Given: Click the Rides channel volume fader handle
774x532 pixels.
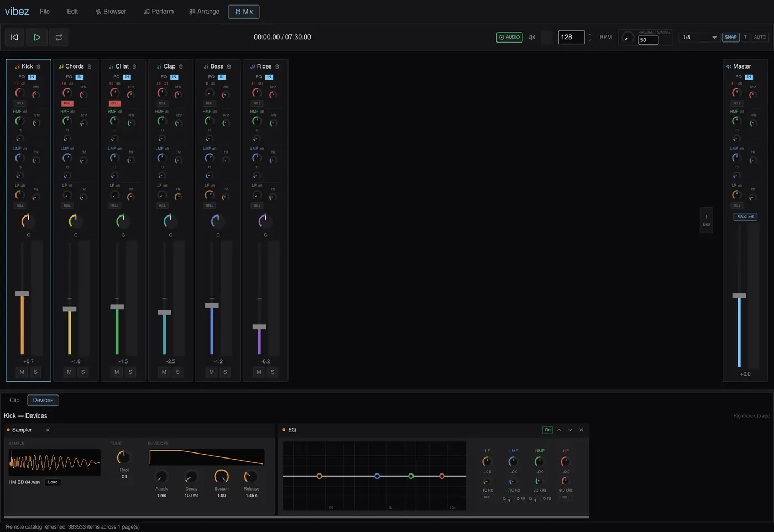Looking at the screenshot, I should 259,326.
